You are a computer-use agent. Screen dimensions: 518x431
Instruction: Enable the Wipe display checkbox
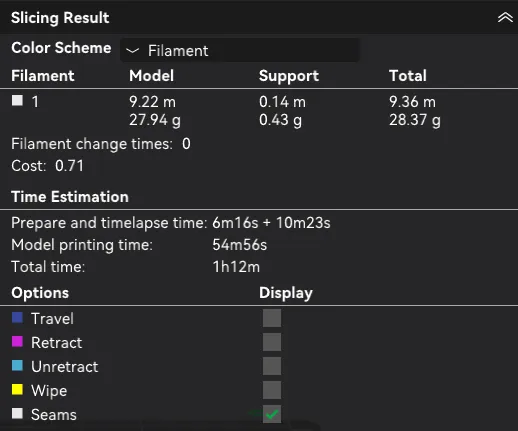tap(272, 390)
